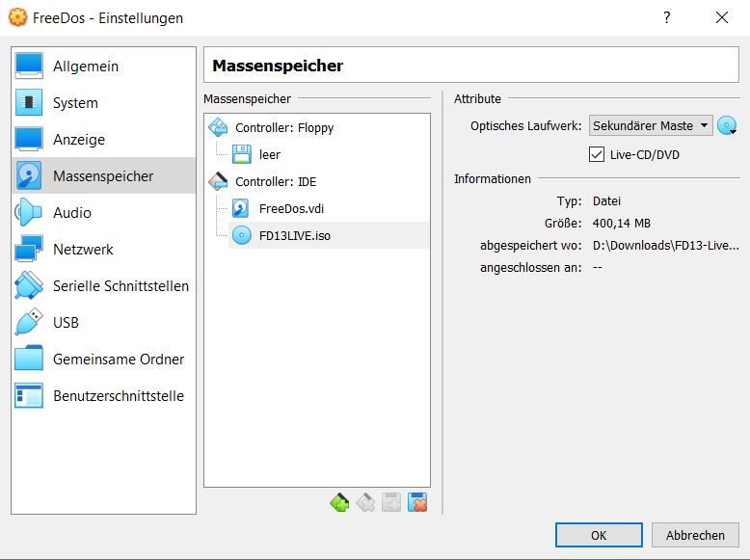Cancel with the Abbrechen button
750x560 pixels.
point(695,535)
